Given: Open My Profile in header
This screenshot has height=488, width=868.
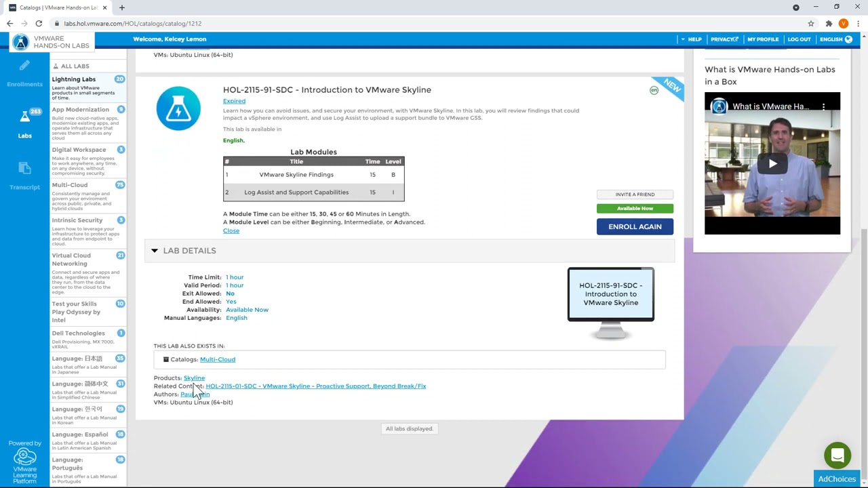Looking at the screenshot, I should point(763,39).
